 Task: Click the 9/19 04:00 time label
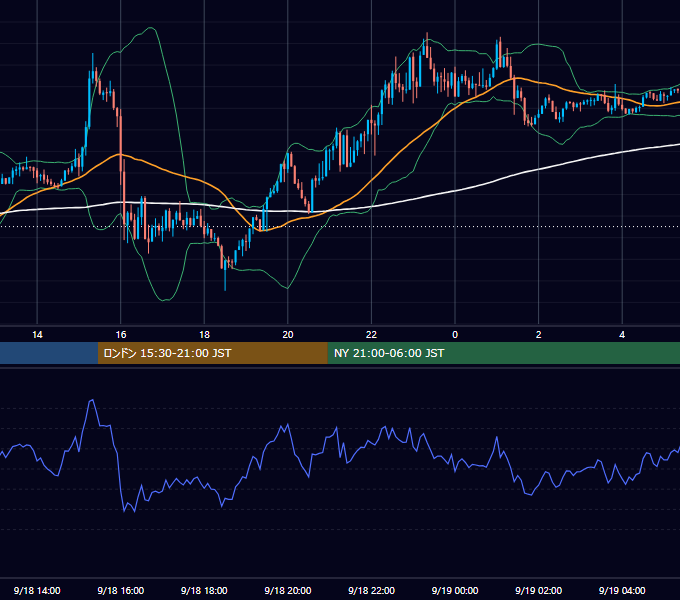[x=622, y=590]
